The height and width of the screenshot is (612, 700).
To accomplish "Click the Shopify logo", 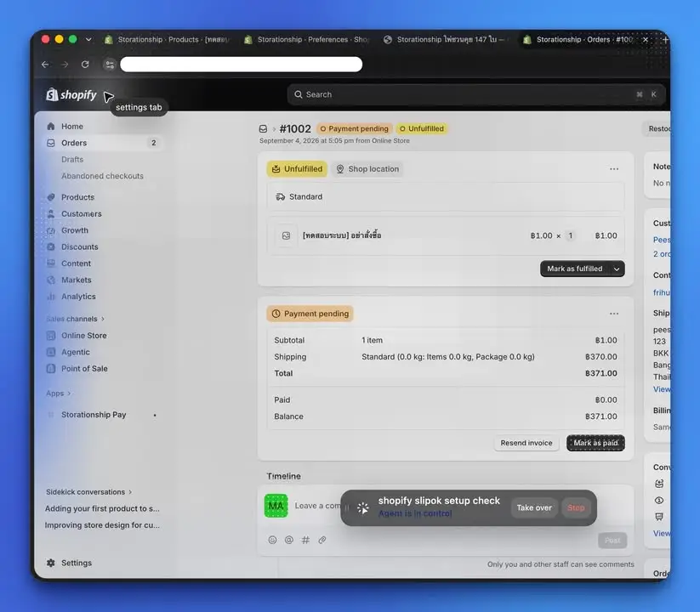I will (x=71, y=94).
